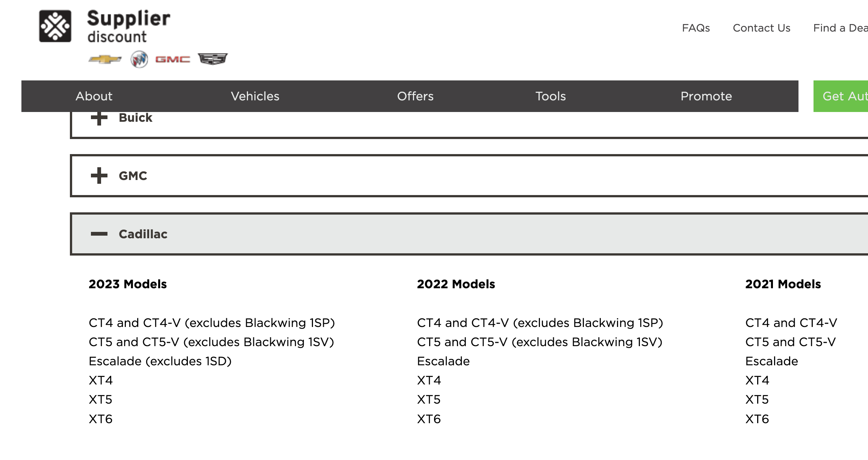Open the Find a Dealer link
This screenshot has width=868, height=460.
pyautogui.click(x=840, y=28)
